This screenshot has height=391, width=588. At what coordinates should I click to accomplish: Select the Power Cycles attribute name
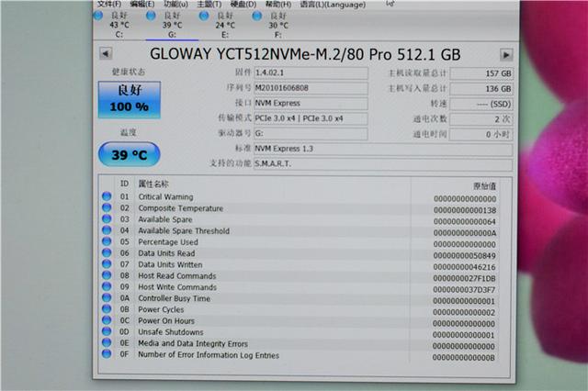click(161, 309)
